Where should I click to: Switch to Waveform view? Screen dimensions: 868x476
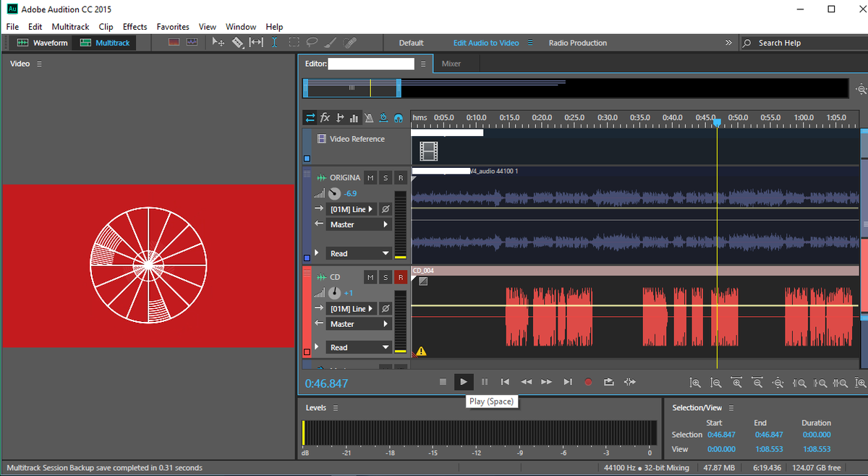pyautogui.click(x=43, y=43)
